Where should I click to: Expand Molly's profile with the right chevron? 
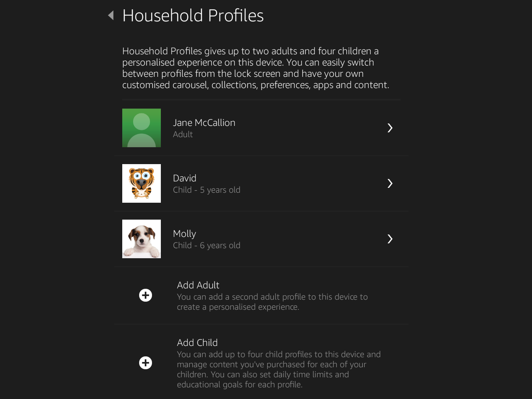coord(390,239)
